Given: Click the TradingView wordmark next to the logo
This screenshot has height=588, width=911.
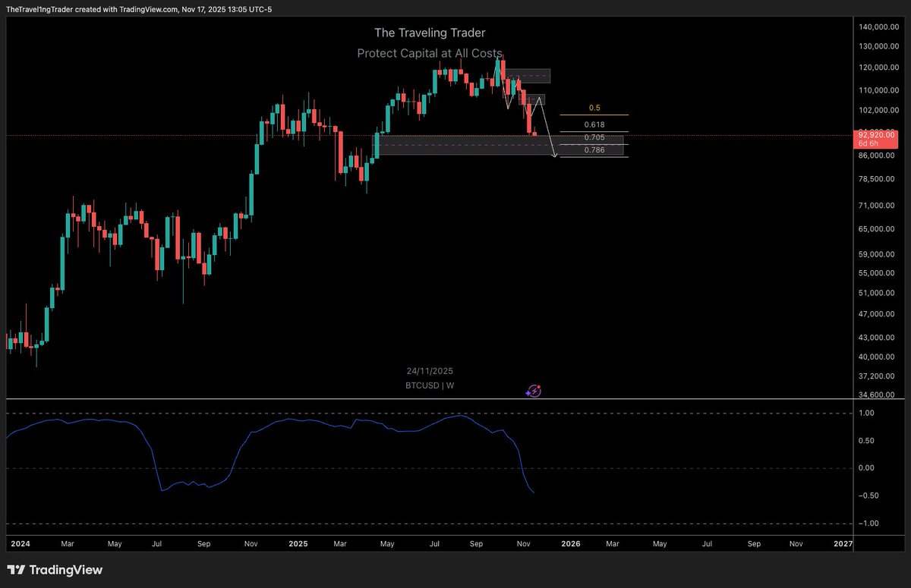Looking at the screenshot, I should [x=65, y=570].
